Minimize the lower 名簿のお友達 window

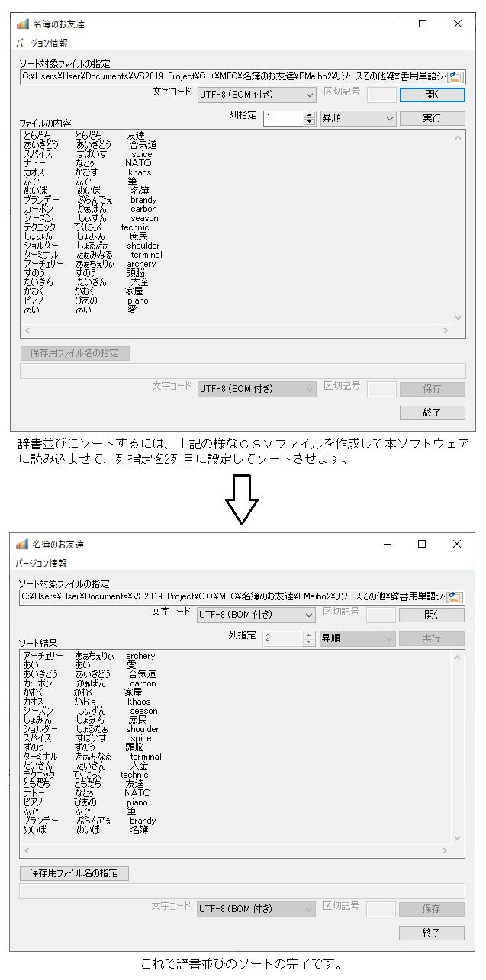pyautogui.click(x=387, y=545)
